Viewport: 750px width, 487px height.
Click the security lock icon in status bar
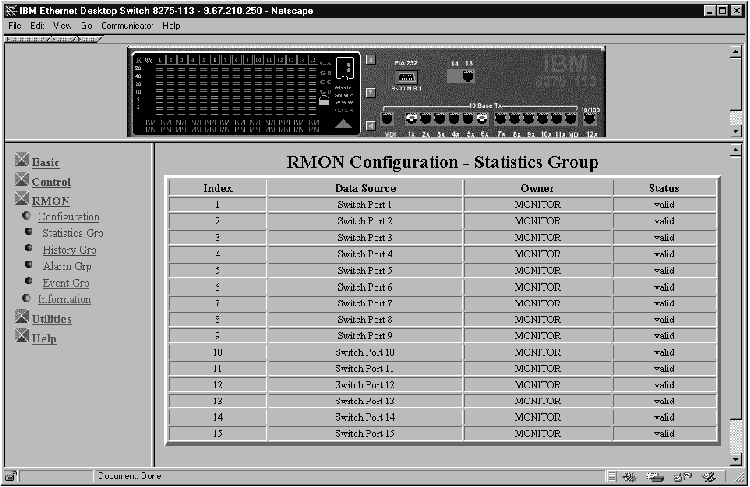[x=11, y=477]
